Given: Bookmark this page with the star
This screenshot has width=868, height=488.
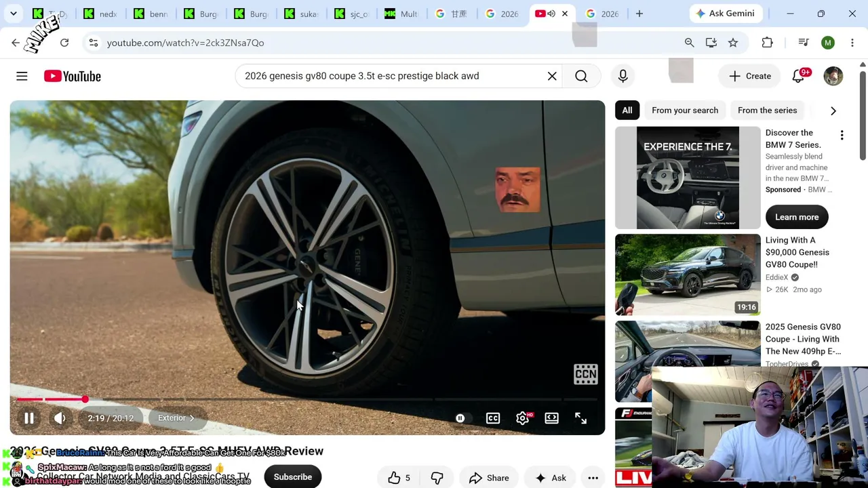Looking at the screenshot, I should coord(733,43).
